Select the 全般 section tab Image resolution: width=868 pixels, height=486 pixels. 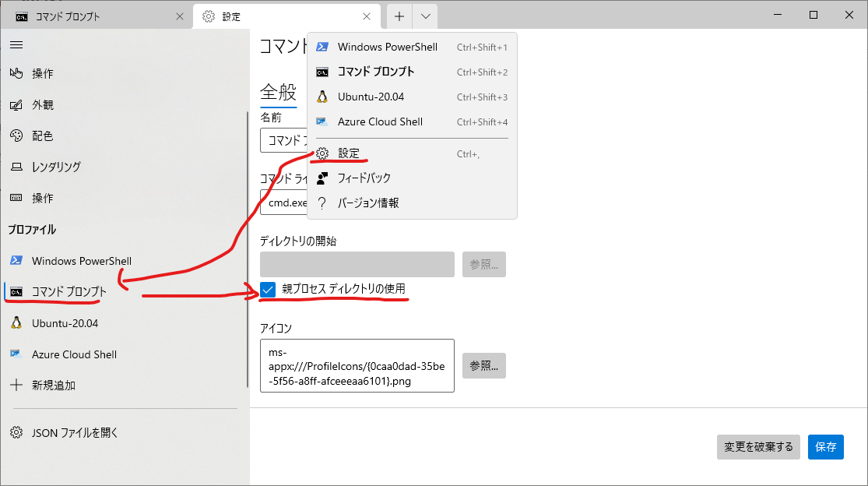point(279,93)
